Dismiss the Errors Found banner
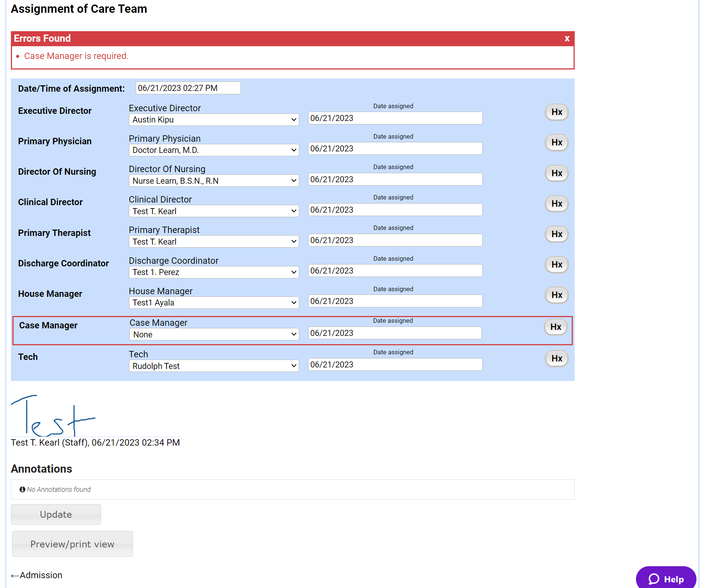Image resolution: width=707 pixels, height=588 pixels. [x=567, y=39]
